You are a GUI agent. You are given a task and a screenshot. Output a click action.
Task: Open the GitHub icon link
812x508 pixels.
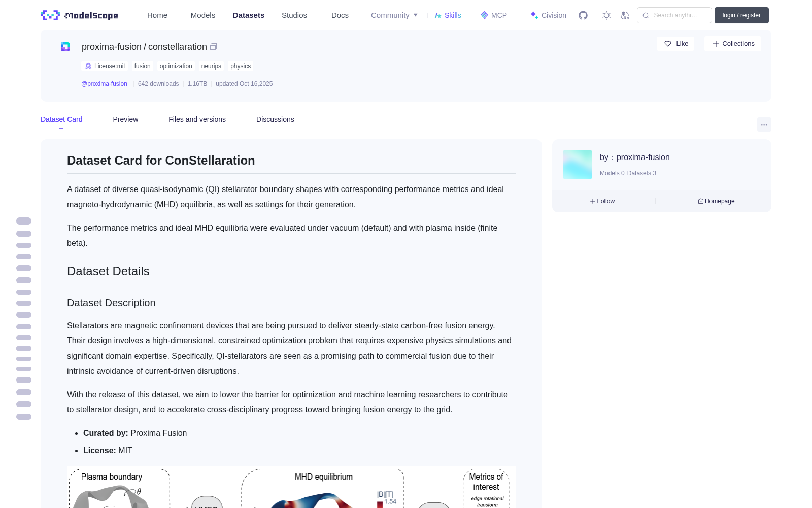[x=583, y=15]
